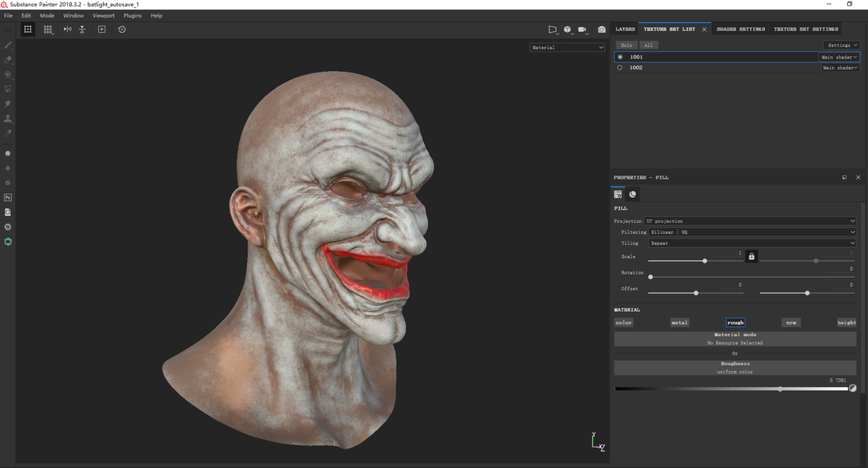
Task: Enable the color material channel
Action: click(x=624, y=322)
